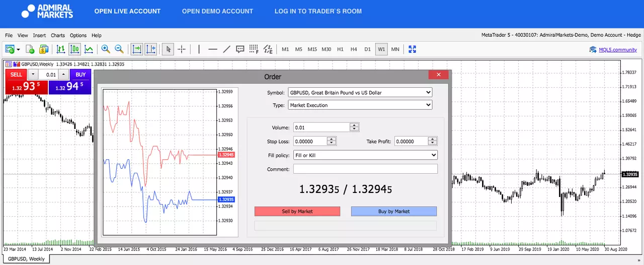Click the one-click volume 0.01 field
The height and width of the screenshot is (265, 644).
[49, 75]
